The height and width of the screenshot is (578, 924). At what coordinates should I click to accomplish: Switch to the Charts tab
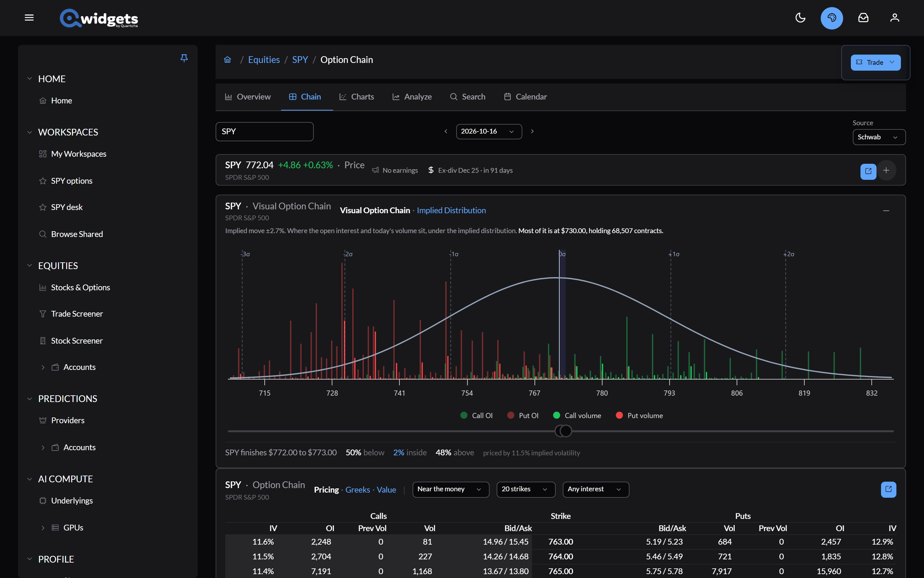357,97
